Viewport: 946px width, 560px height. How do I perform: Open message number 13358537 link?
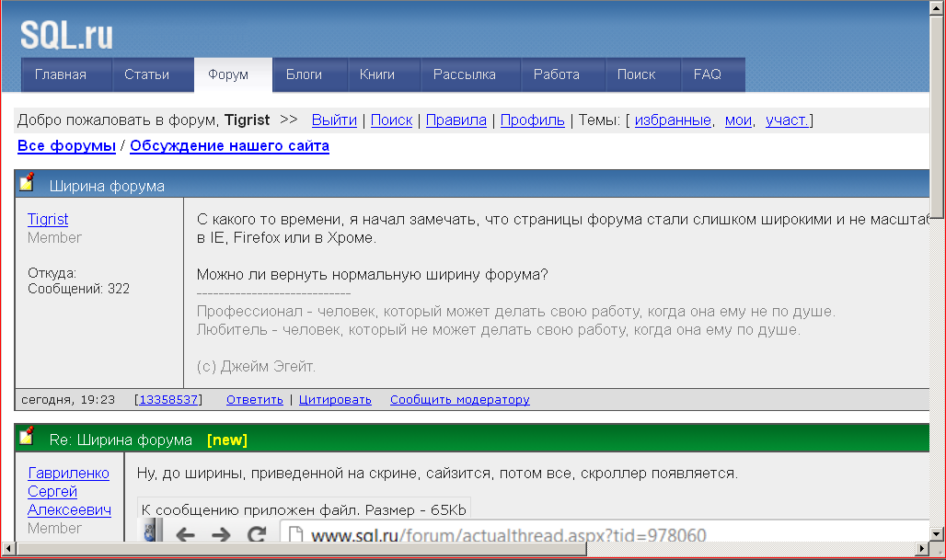coord(168,400)
